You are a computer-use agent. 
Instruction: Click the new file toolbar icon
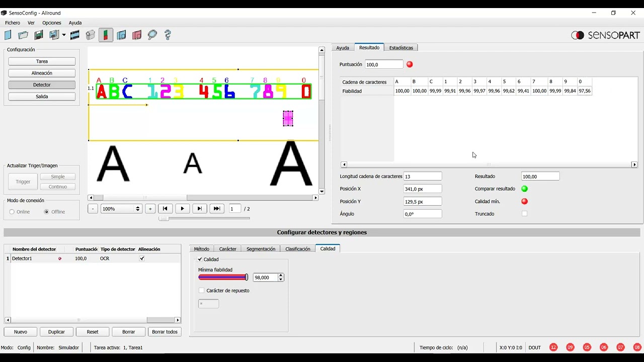pyautogui.click(x=8, y=35)
